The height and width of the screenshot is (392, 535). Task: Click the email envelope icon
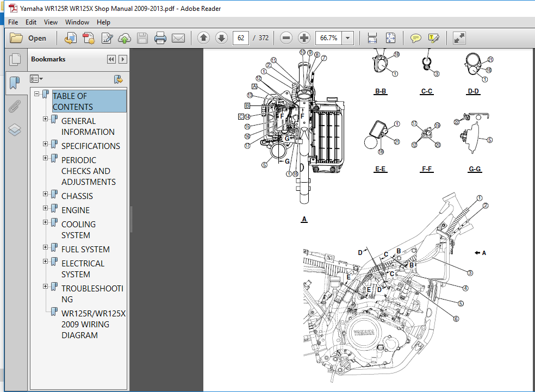(x=178, y=38)
